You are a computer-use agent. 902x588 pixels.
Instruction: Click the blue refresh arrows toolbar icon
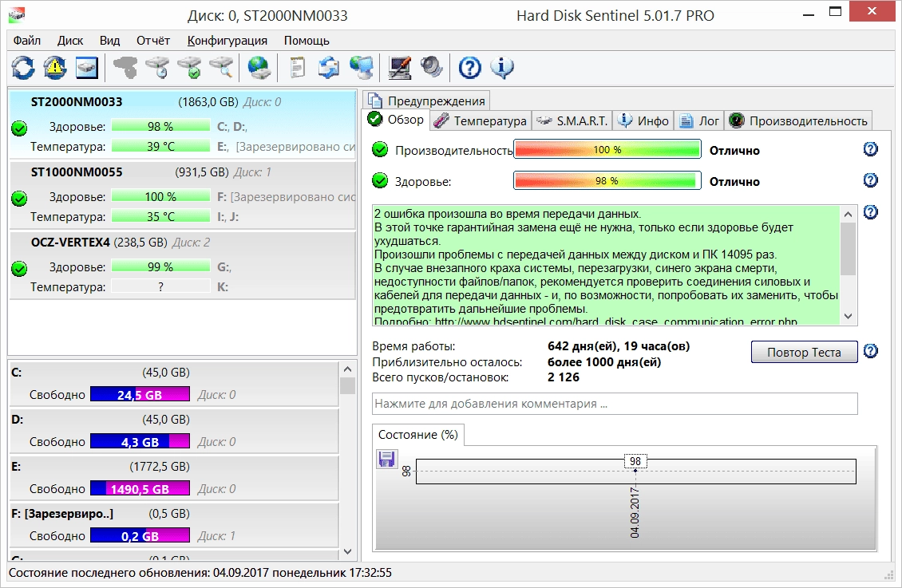point(23,68)
